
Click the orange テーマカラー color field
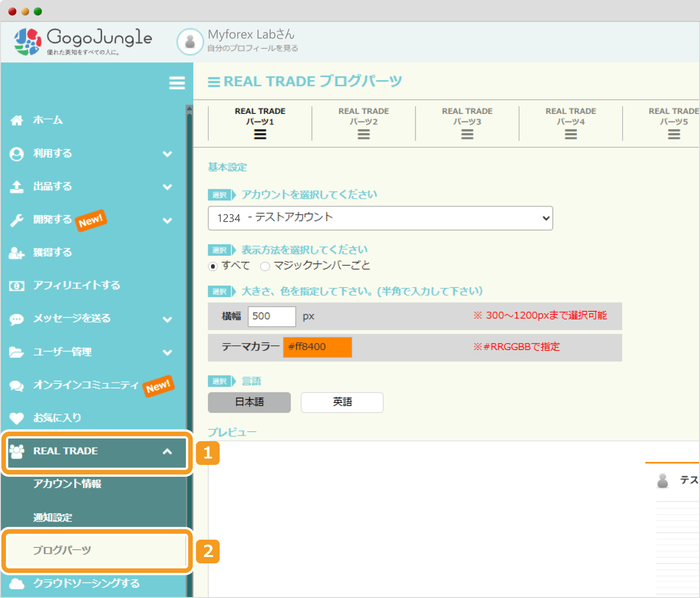318,347
